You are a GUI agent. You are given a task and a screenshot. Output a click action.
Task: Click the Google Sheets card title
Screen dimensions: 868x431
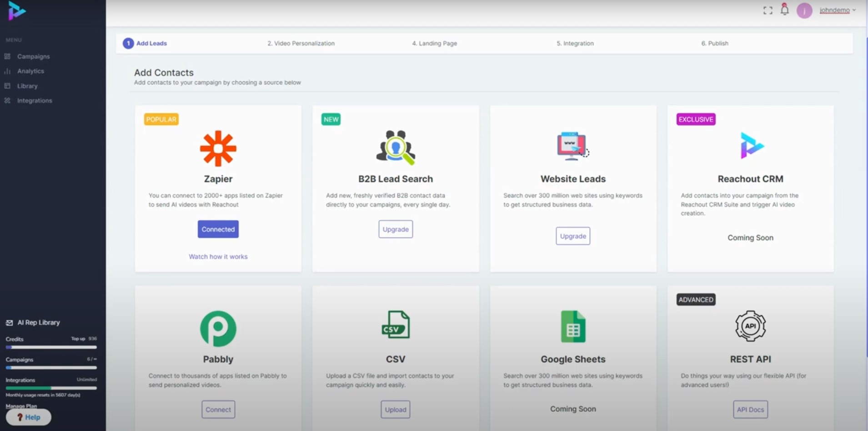coord(573,359)
